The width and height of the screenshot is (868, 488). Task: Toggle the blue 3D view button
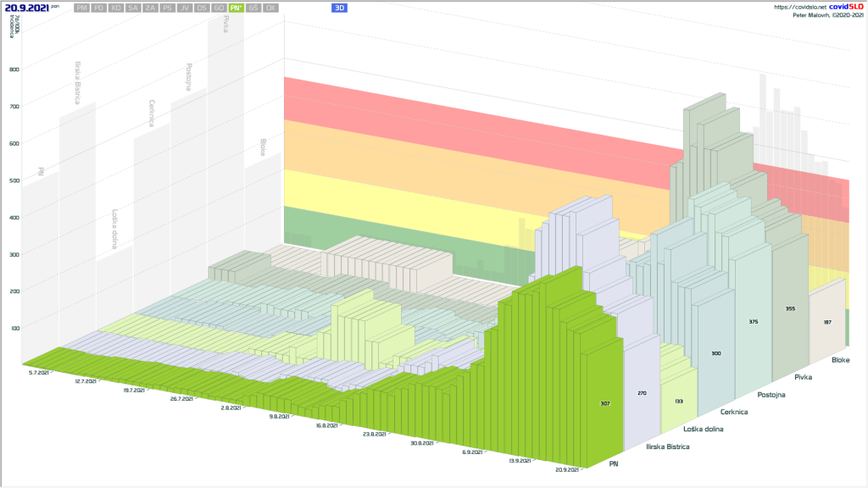pos(339,8)
